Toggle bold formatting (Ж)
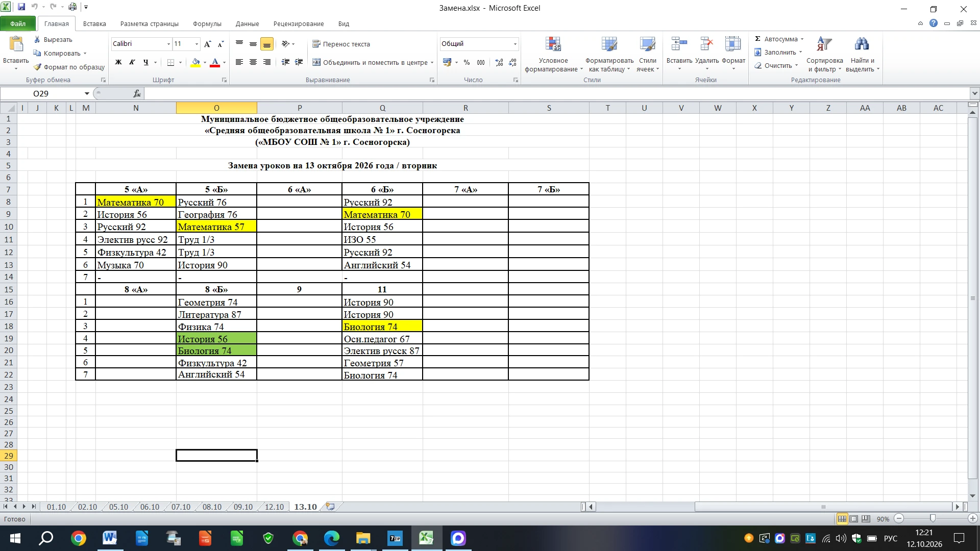Screen dimensions: 980x551 (x=118, y=62)
